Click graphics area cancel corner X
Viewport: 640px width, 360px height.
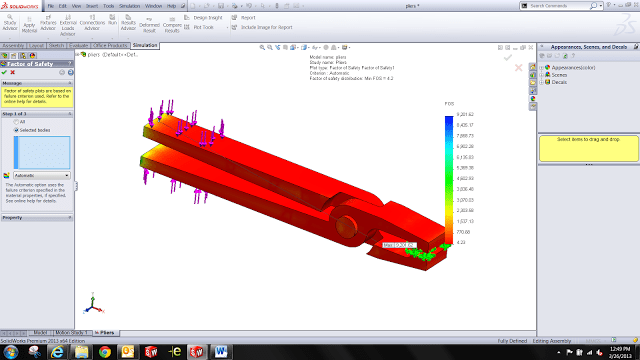pyautogui.click(x=518, y=67)
